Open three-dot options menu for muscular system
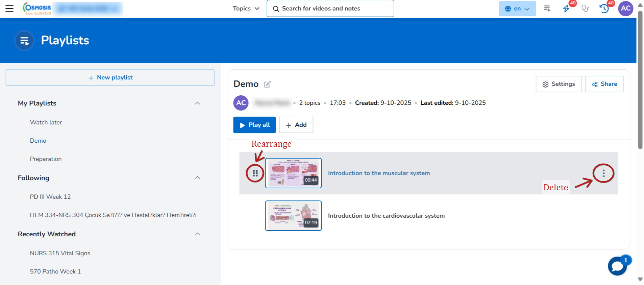Image resolution: width=644 pixels, height=285 pixels. pyautogui.click(x=603, y=173)
